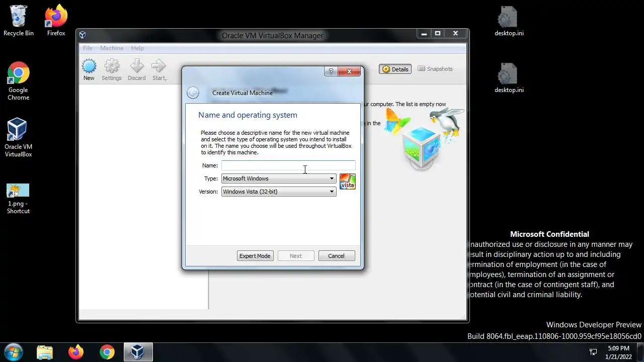Screen dimensions: 644x362
Task: Open the File menu
Action: pyautogui.click(x=88, y=48)
